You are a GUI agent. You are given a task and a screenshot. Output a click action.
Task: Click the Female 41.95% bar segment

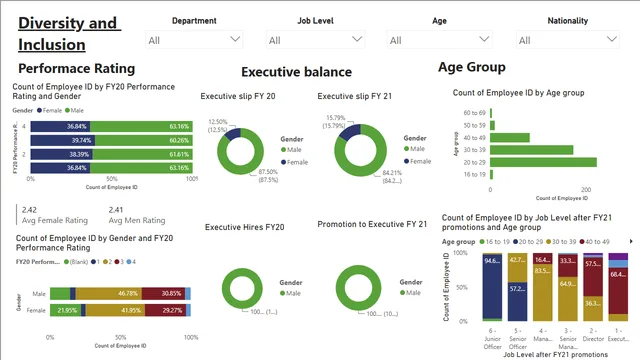[116, 310]
